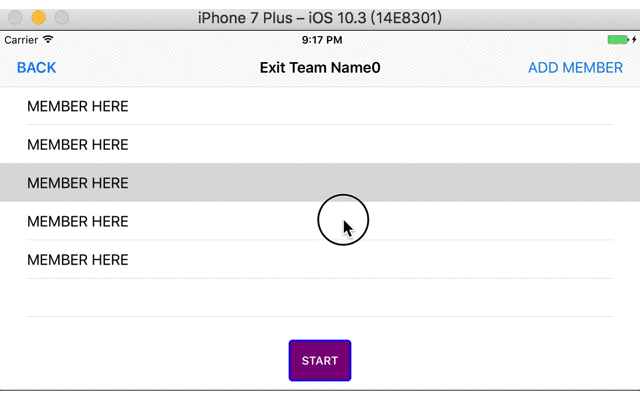
Task: Click the gray zoom window button
Action: click(x=61, y=18)
